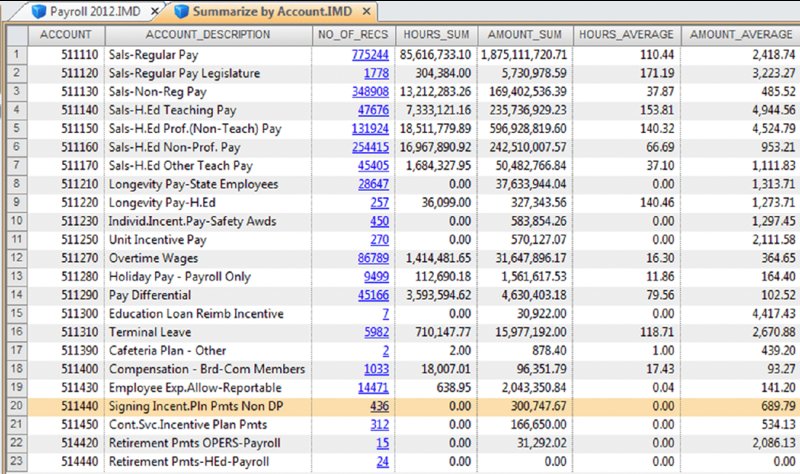The image size is (800, 474).
Task: Click the 'Cont.Svc.Incentive Plan Pmts' cell
Action: (208, 425)
